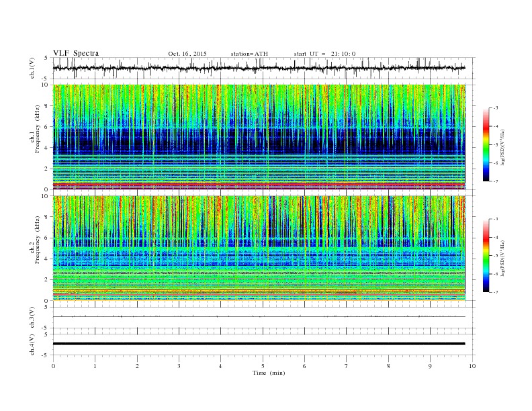Click the ch.2 spectrogram color bar
Viewport: 532px width, 411px height.
click(486, 255)
